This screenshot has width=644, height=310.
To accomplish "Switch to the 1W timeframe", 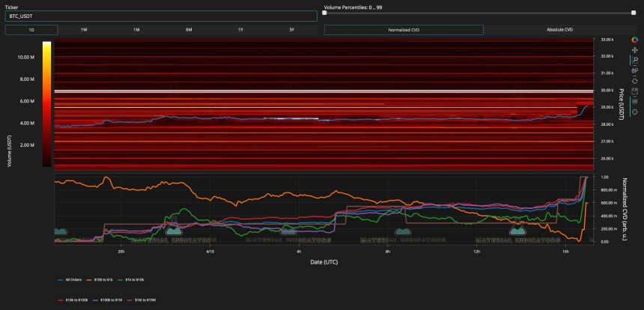I will click(x=84, y=29).
